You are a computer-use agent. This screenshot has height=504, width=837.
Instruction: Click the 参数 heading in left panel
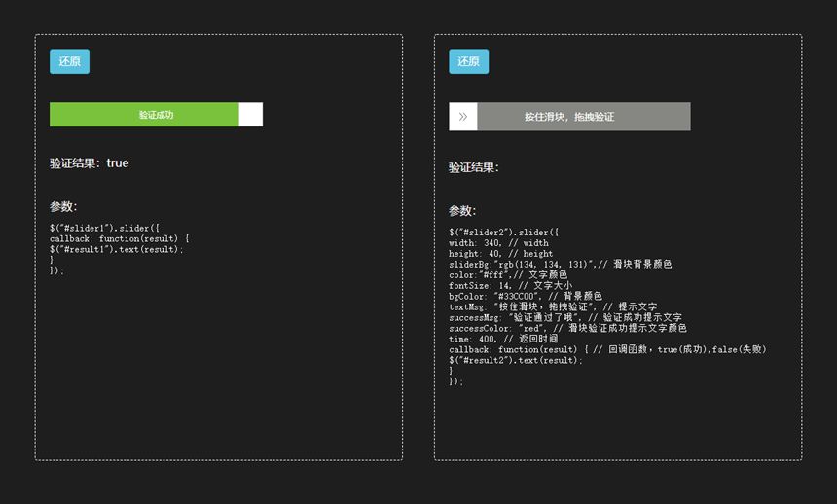pyautogui.click(x=63, y=207)
